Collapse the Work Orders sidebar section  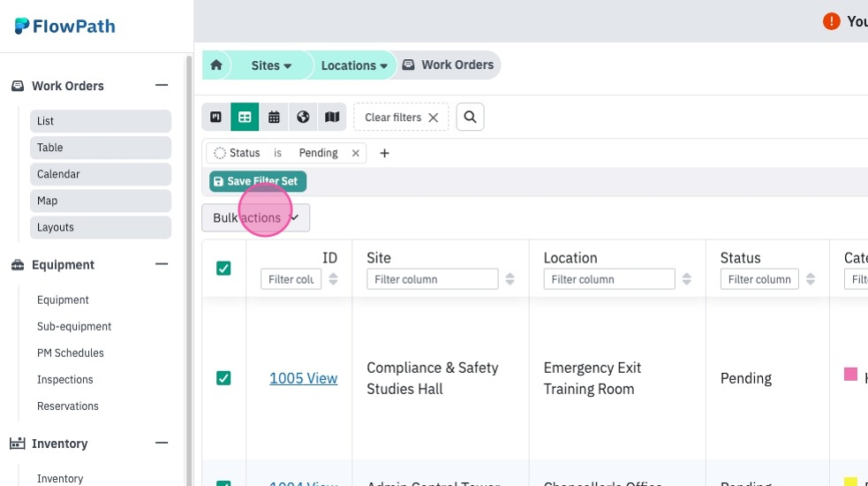[x=162, y=86]
